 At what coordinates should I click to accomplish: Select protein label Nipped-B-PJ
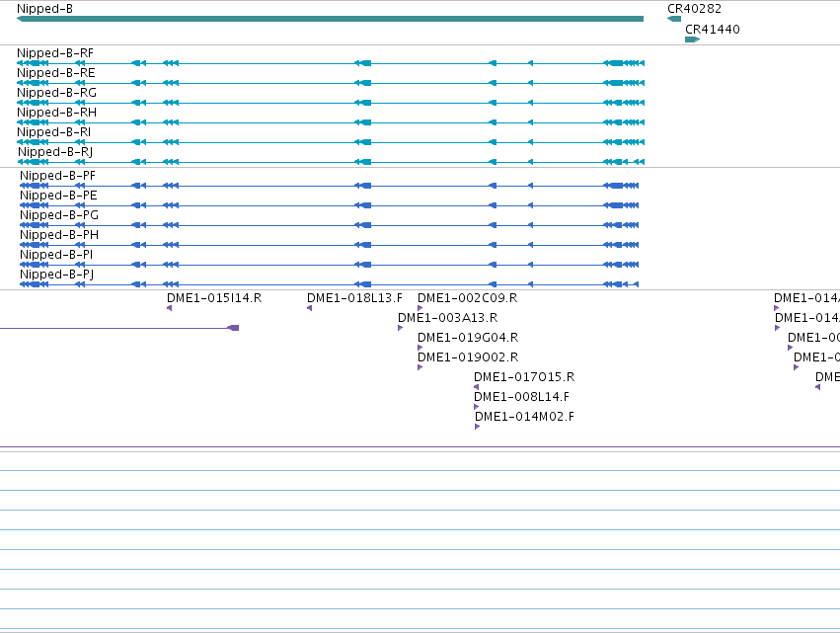[x=57, y=275]
